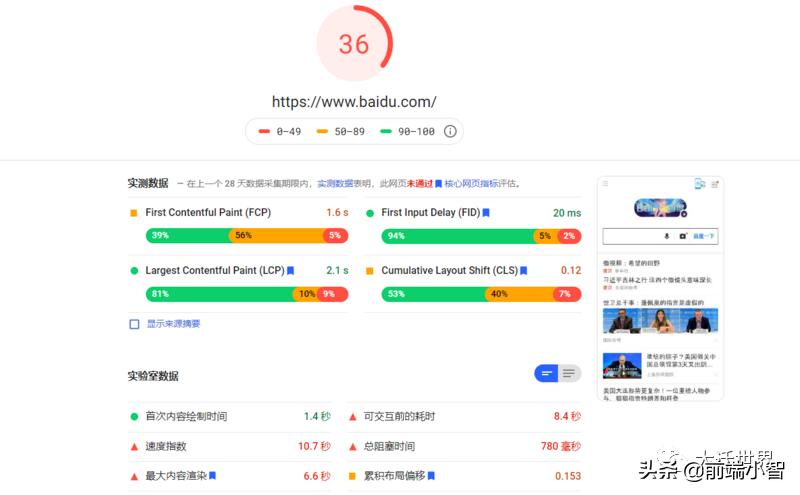The width and height of the screenshot is (800, 495).
Task: Switch lab data to expanded list view
Action: [x=569, y=374]
